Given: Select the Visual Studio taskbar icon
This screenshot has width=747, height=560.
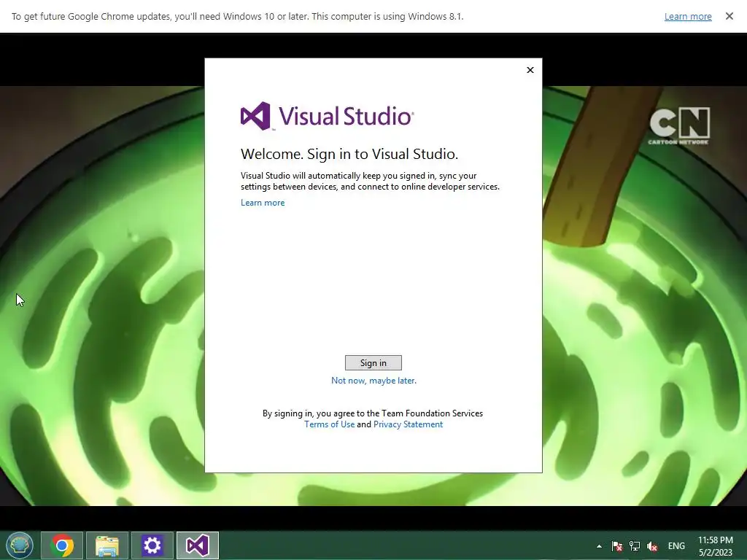Looking at the screenshot, I should 197,545.
